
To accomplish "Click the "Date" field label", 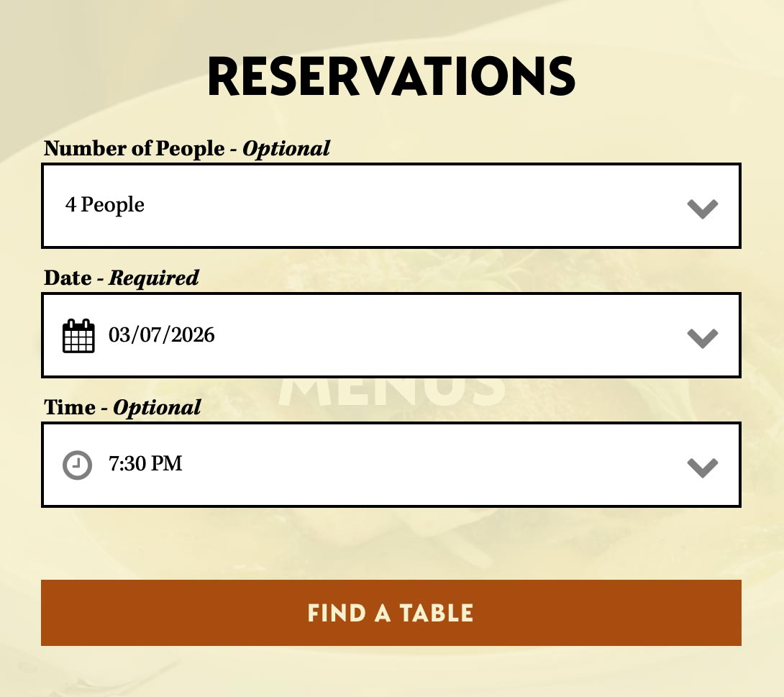I will click(68, 278).
